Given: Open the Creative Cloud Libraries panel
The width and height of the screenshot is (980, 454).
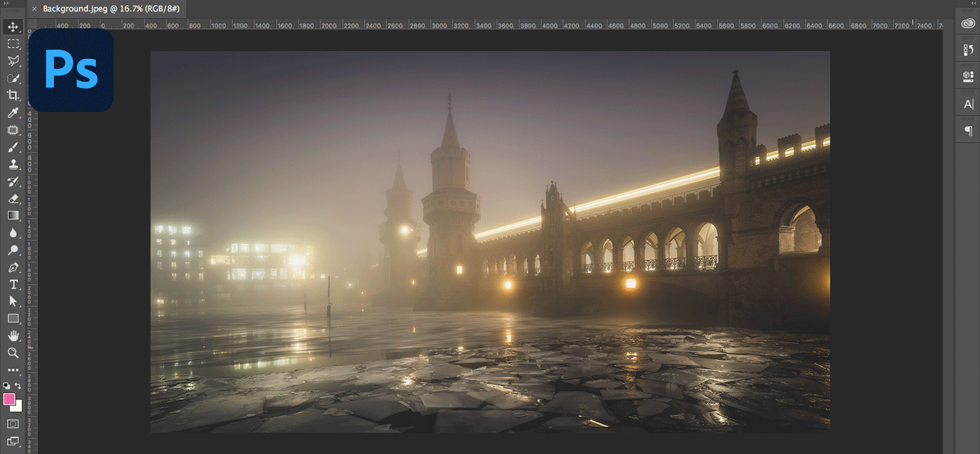Looking at the screenshot, I should coord(968,23).
